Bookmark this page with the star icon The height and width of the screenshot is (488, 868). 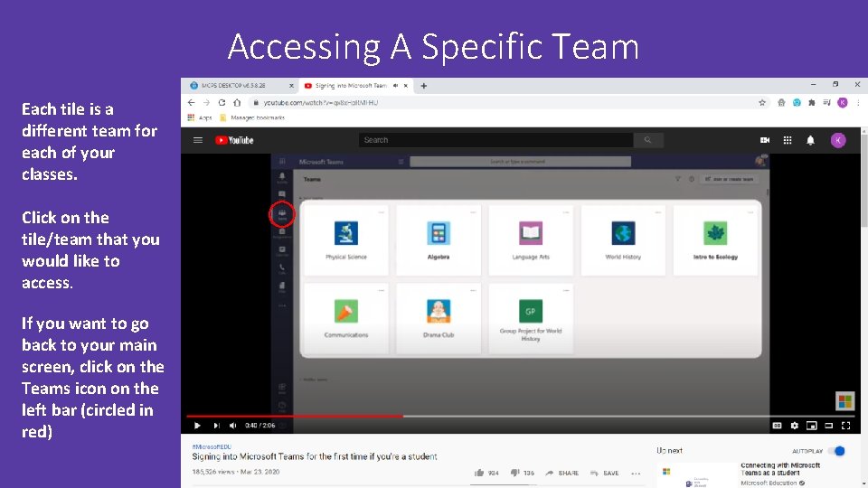click(762, 102)
